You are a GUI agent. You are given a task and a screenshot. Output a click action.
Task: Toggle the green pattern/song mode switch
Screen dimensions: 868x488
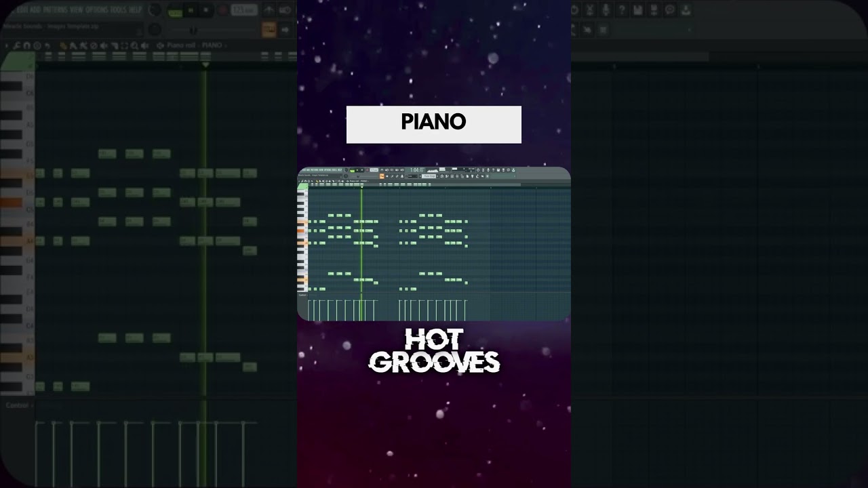(175, 12)
